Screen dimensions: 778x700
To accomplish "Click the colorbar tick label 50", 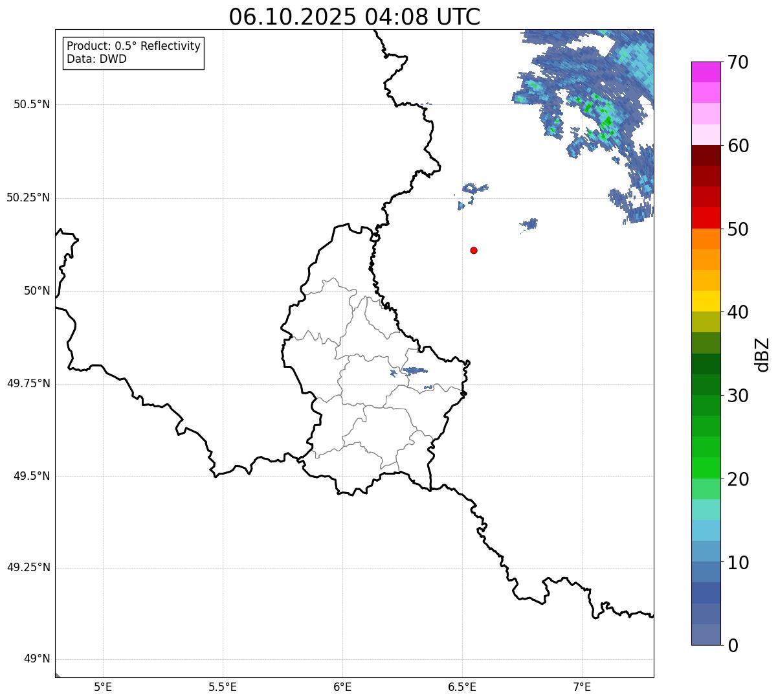I will tap(738, 229).
